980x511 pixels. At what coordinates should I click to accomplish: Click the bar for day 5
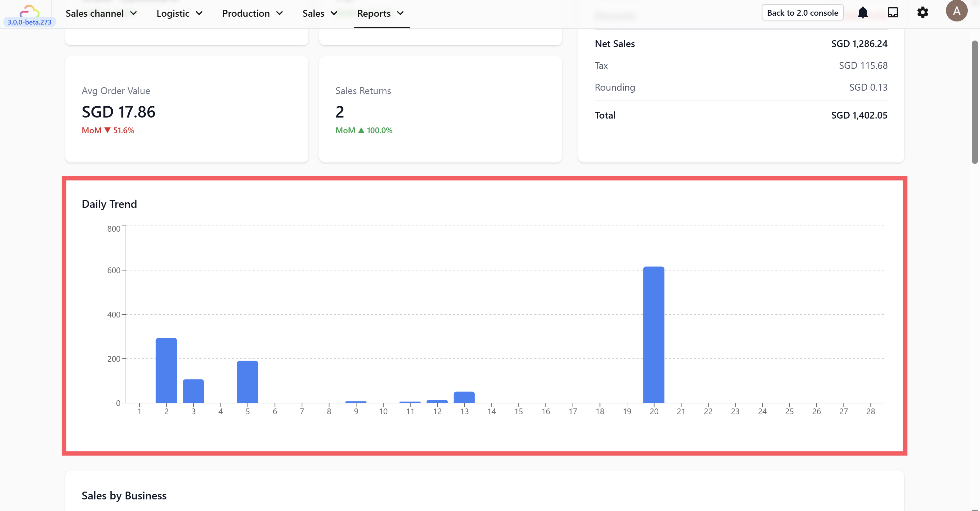247,382
